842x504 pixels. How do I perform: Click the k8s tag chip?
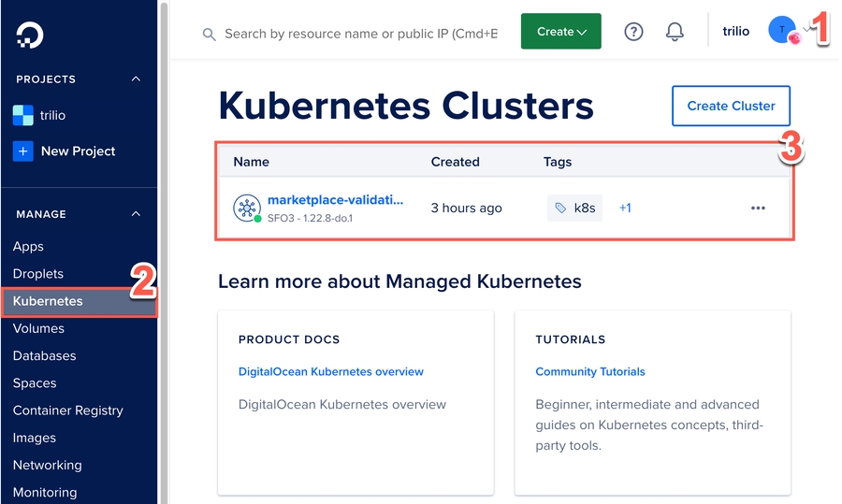click(574, 208)
